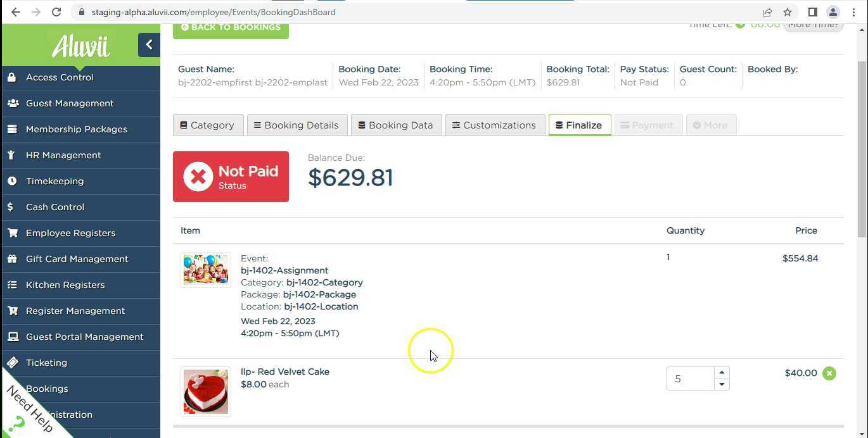Open the Customizations tab
Screen dimensions: 868x438
coord(495,125)
